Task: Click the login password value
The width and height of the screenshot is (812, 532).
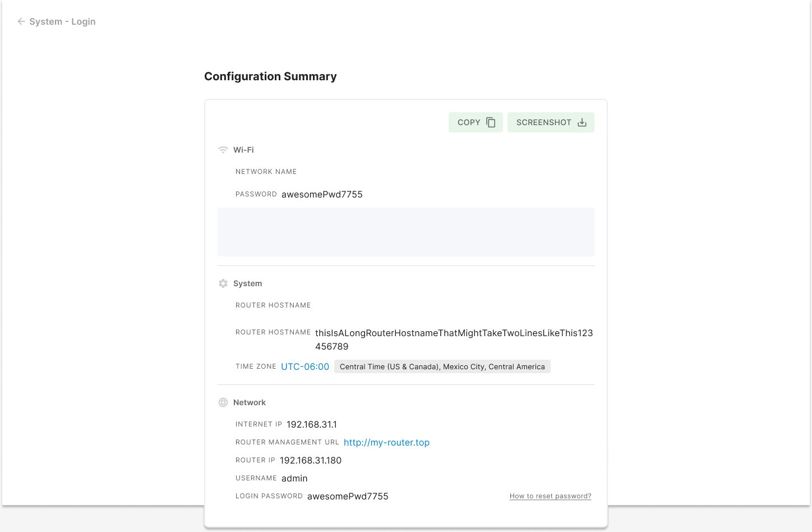Action: [x=348, y=496]
